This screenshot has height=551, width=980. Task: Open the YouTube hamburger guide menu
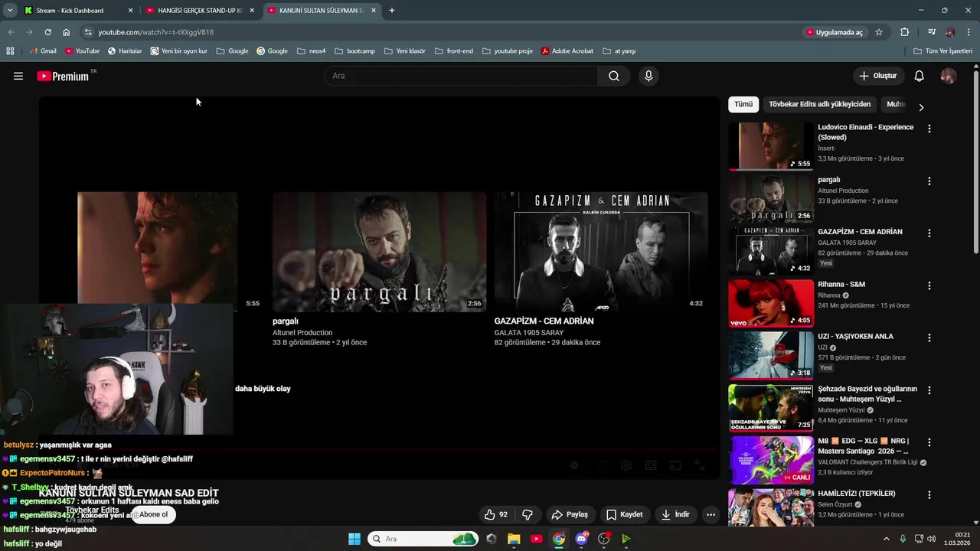click(18, 76)
